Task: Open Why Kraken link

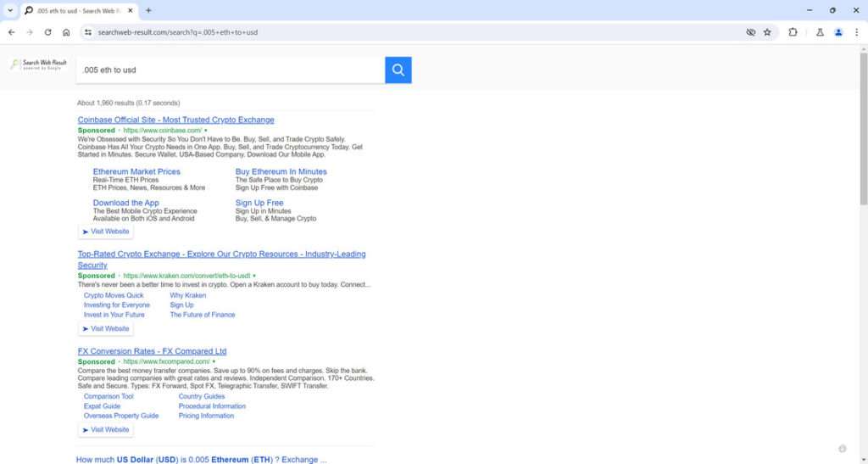Action: [187, 296]
